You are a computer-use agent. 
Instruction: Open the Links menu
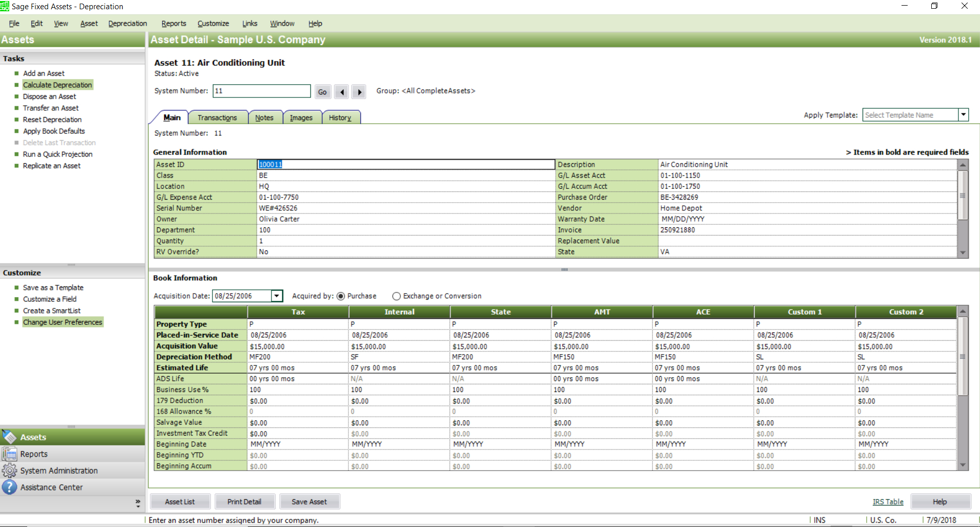pos(250,24)
